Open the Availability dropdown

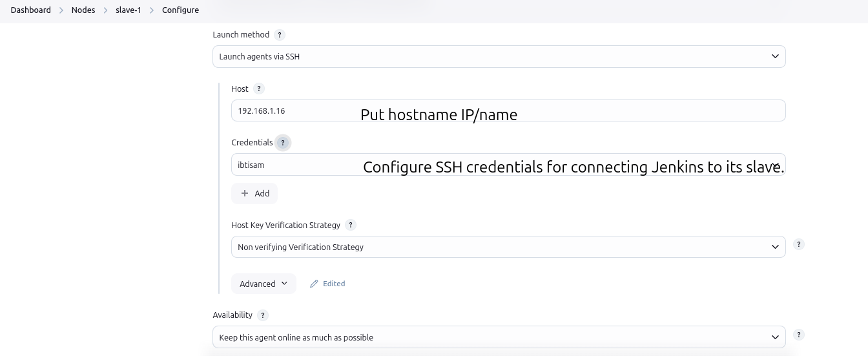coord(499,337)
